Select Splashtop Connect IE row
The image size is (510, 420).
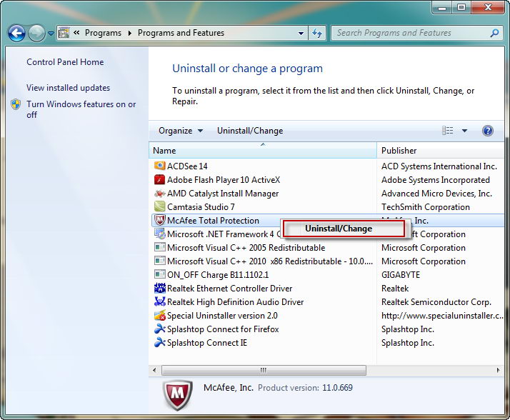[x=328, y=343]
